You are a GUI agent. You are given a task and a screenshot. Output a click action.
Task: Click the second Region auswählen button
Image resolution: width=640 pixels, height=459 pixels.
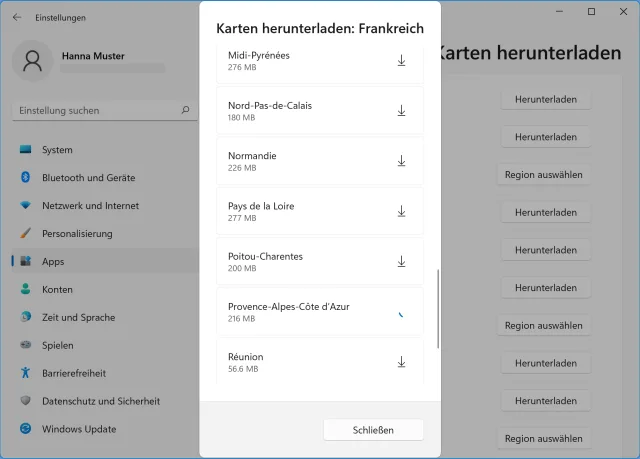(x=544, y=326)
